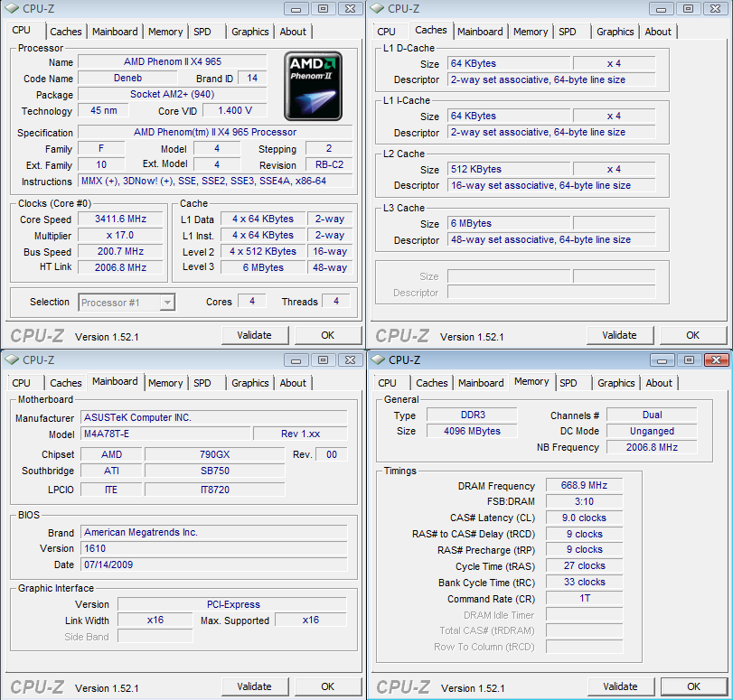Viewport: 733px width, 700px height.
Task: Open About tab in CPU window
Action: coord(293,32)
